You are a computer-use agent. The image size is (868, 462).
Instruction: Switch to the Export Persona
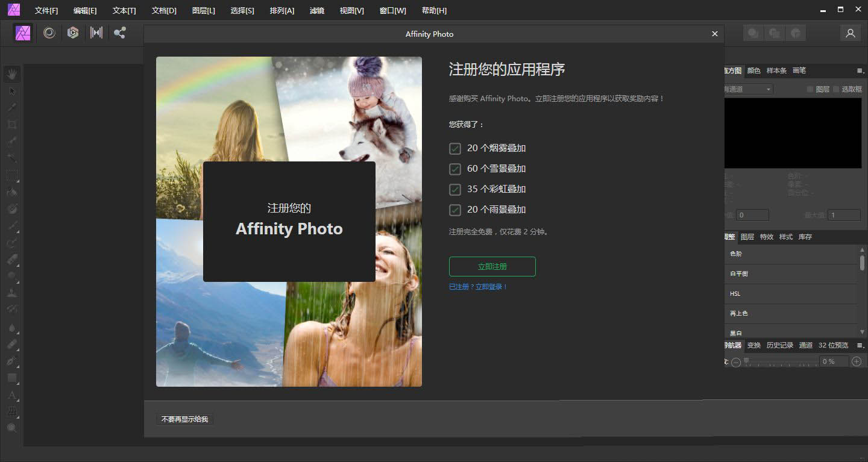[x=120, y=33]
